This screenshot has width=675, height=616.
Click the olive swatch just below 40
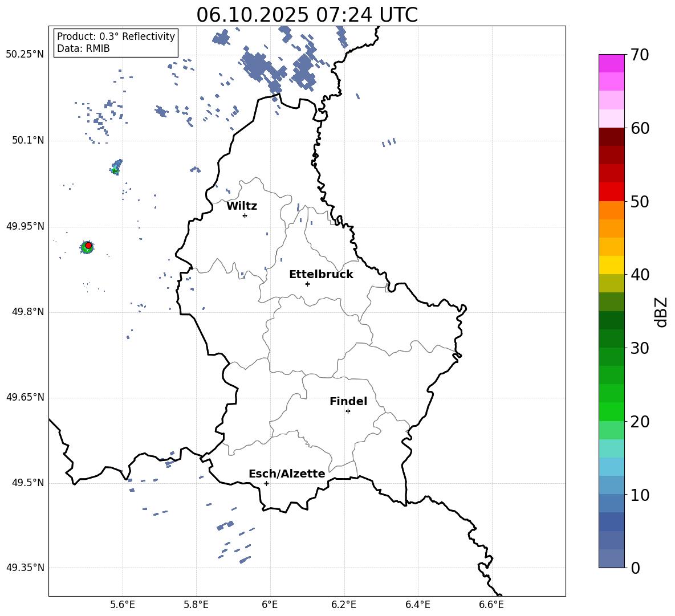[x=611, y=283]
